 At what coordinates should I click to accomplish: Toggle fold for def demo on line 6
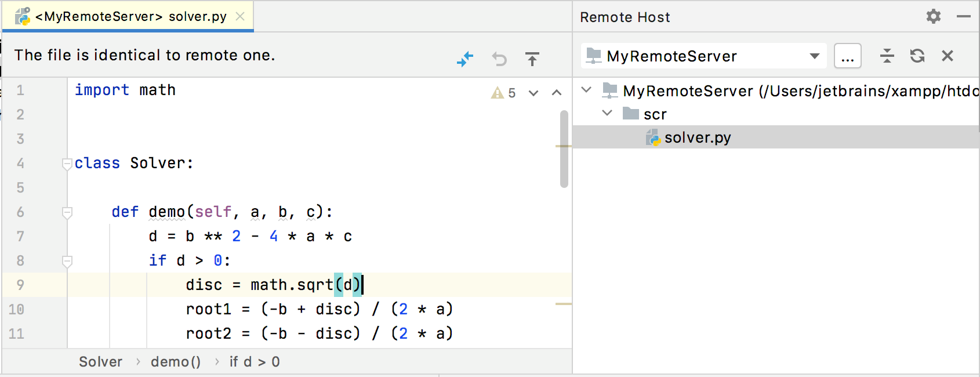point(67,212)
